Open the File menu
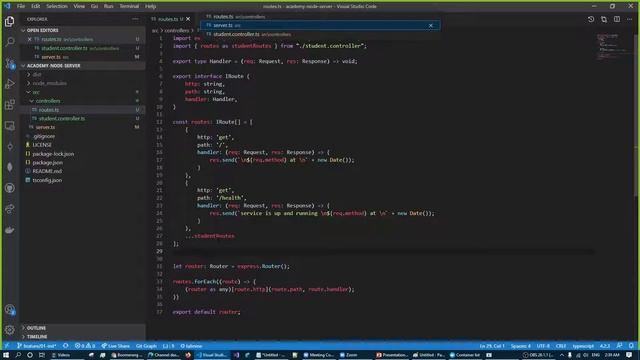The height and width of the screenshot is (360, 640). tap(21, 6)
